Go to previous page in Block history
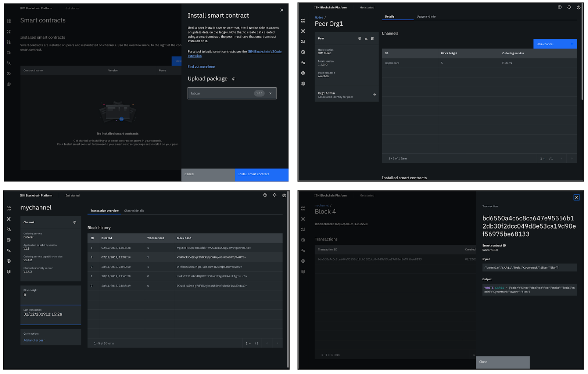The width and height of the screenshot is (588, 374). [x=267, y=343]
